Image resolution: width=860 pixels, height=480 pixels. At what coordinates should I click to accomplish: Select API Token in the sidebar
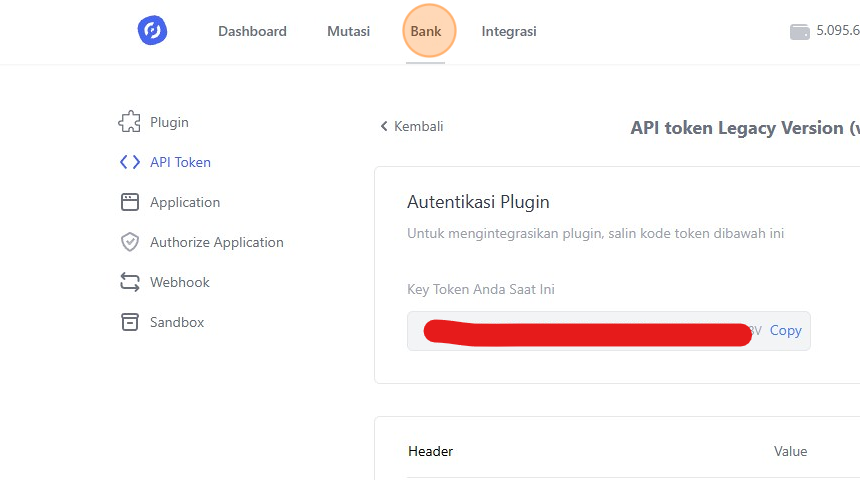(180, 162)
